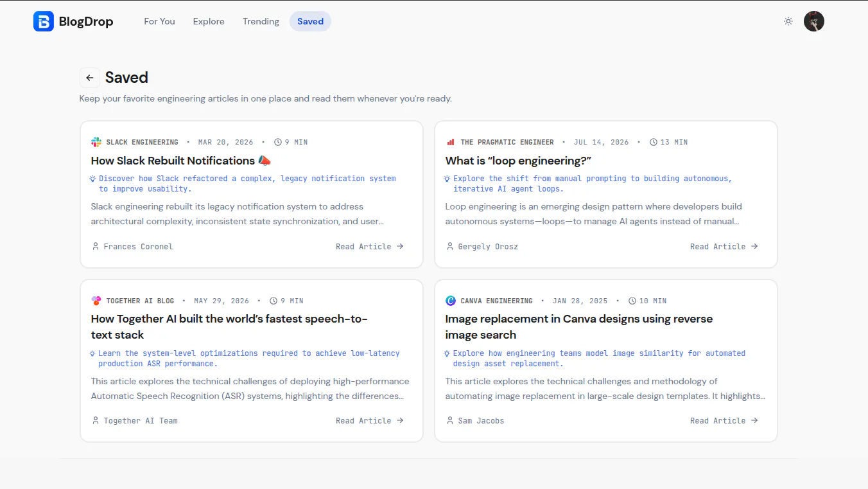Click the person icon beside Sam Jacobs
This screenshot has height=489, width=868.
point(450,420)
